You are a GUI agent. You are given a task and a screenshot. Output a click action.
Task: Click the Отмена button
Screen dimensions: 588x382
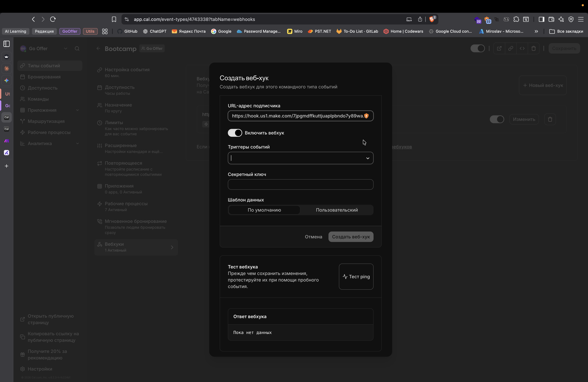coord(313,237)
